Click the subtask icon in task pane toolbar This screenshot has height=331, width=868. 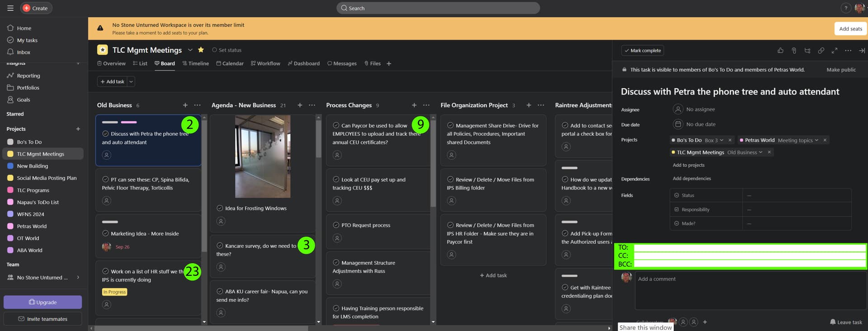pos(807,51)
